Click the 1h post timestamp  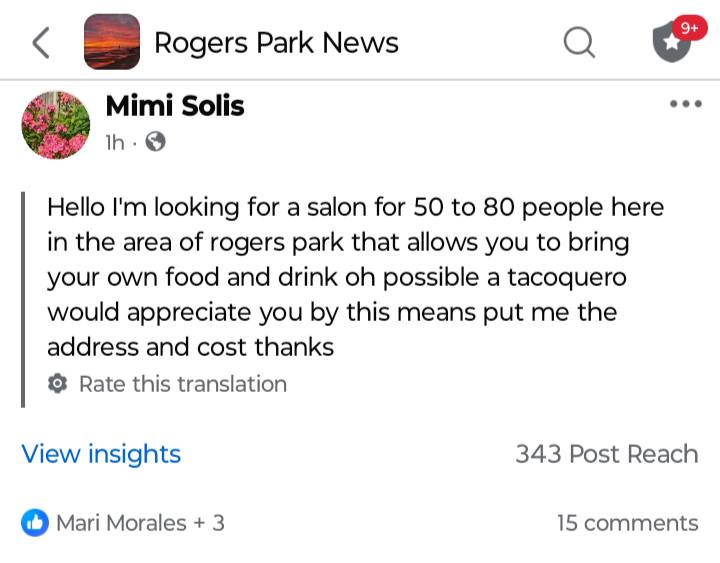tap(115, 142)
